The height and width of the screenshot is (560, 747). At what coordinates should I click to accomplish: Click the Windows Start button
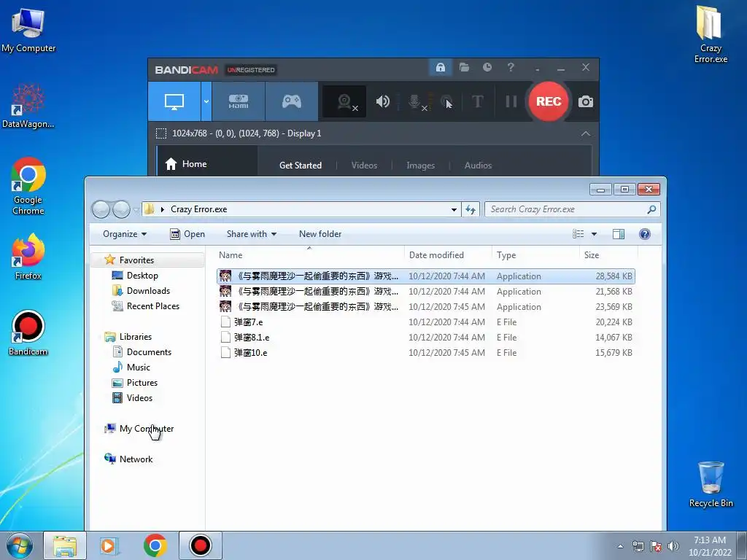click(20, 545)
